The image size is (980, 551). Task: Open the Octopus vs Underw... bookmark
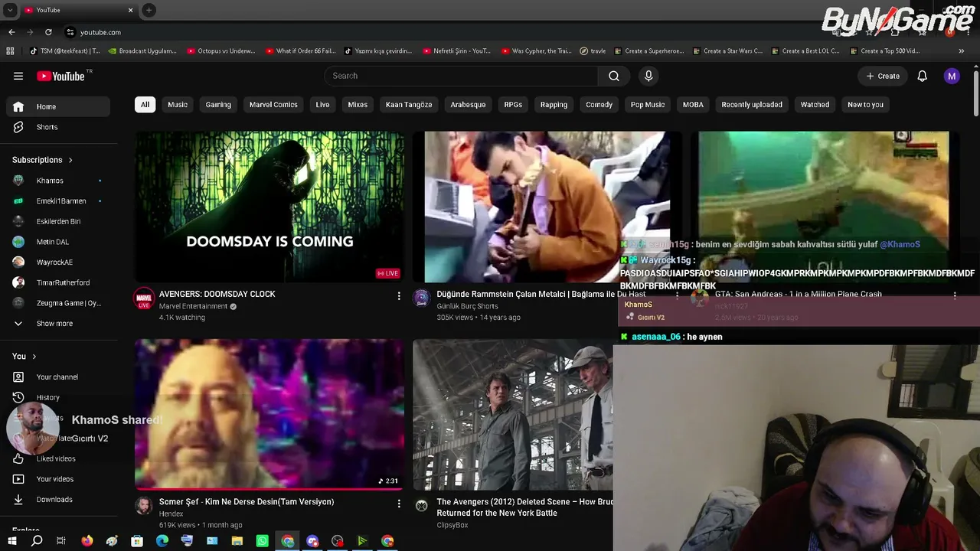coord(220,51)
